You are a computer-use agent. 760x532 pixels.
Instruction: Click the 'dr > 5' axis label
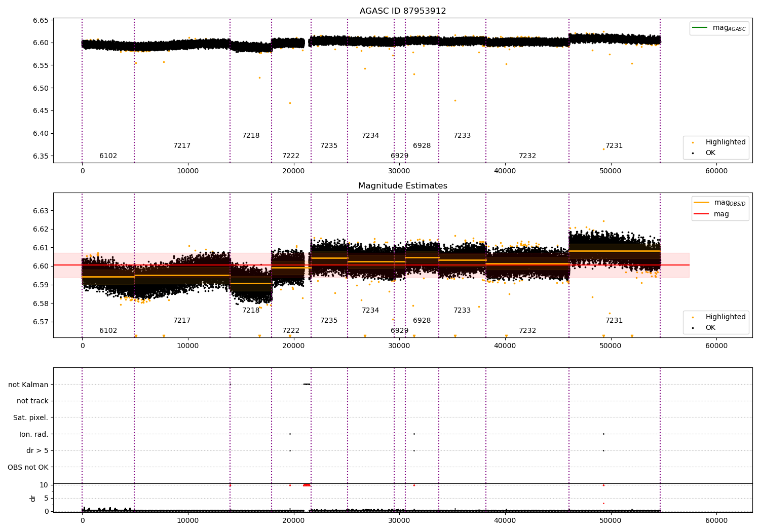tap(37, 451)
